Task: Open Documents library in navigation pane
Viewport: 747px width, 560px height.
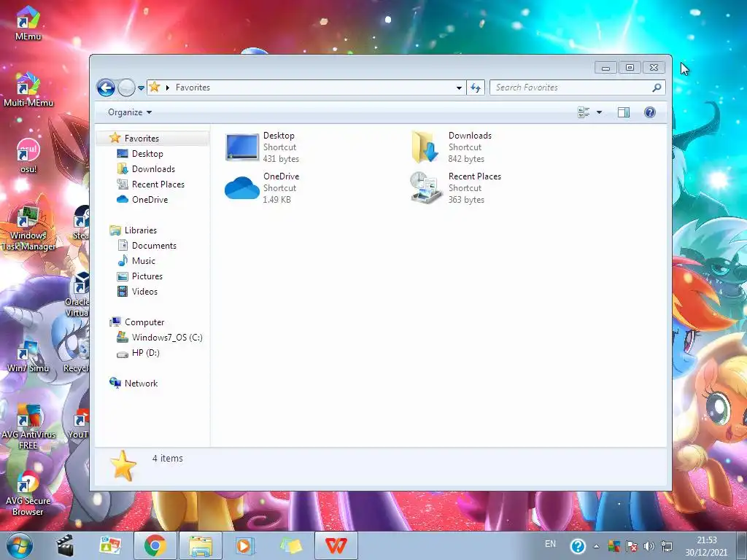Action: [154, 246]
